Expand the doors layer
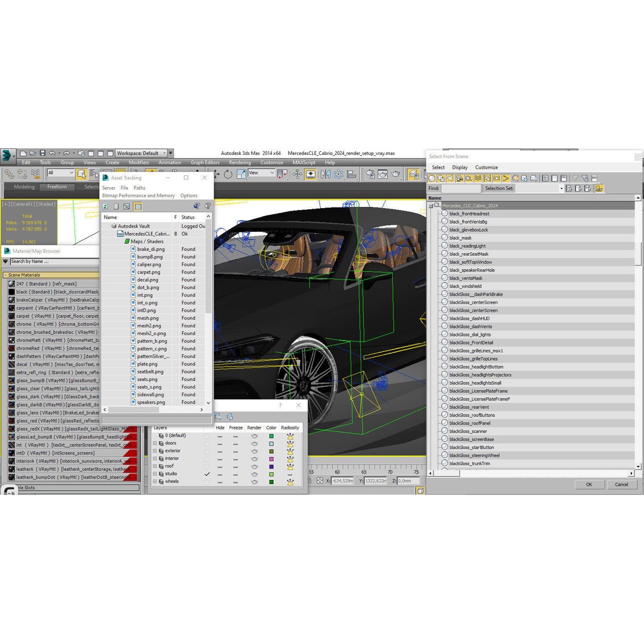 click(155, 443)
